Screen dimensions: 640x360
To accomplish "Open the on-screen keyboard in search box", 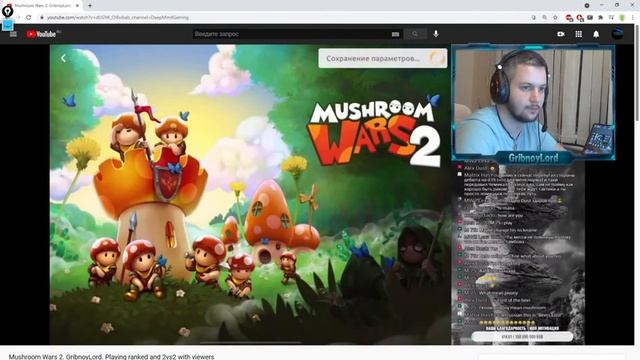I will coord(395,34).
